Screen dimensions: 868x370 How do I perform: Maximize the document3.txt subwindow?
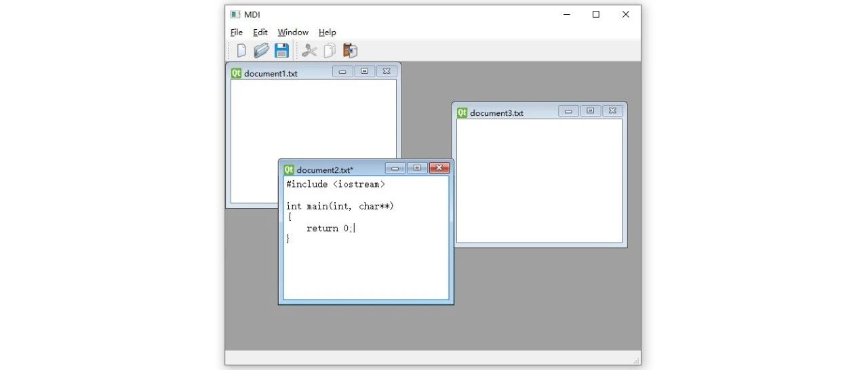point(591,111)
